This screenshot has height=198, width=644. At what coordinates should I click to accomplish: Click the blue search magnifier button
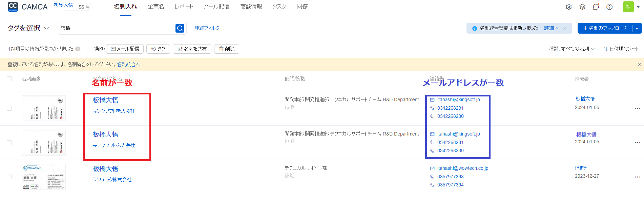(x=180, y=28)
